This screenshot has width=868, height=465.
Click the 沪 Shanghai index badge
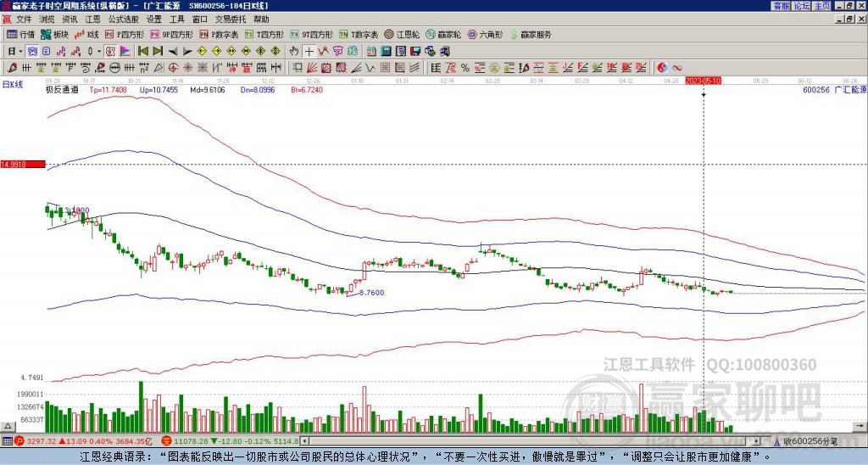(x=19, y=441)
